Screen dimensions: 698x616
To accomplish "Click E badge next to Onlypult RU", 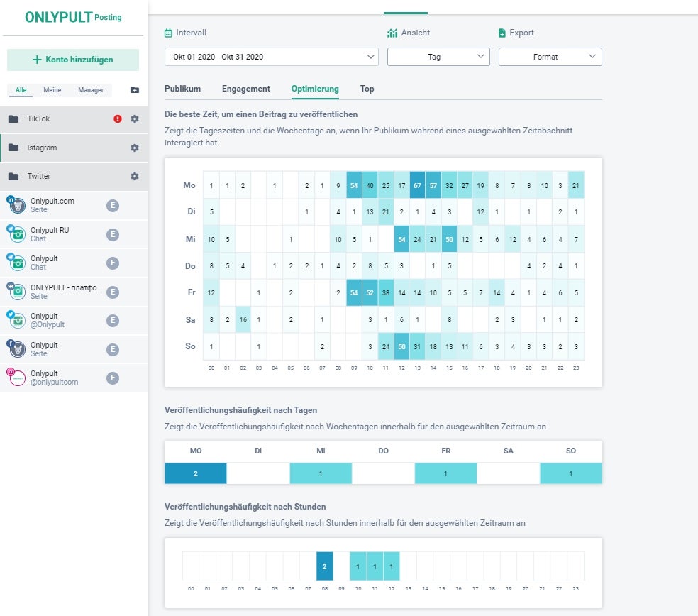I will tap(113, 234).
